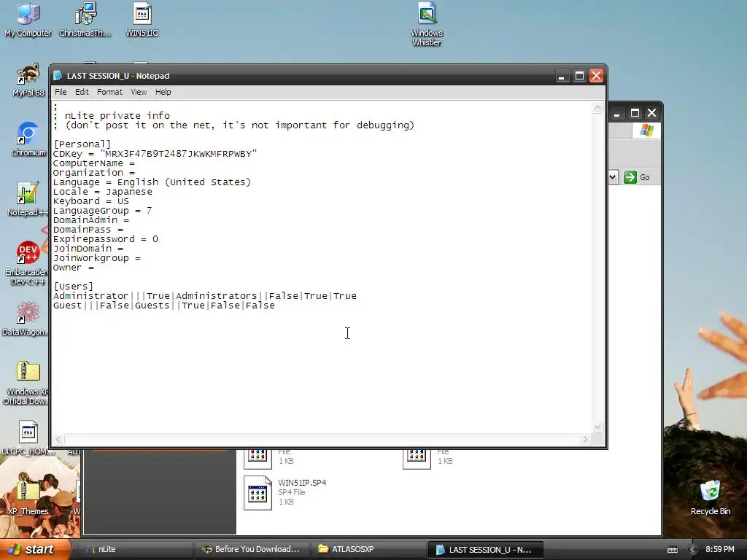Click the clock showing 8:59 PM

[x=720, y=549]
